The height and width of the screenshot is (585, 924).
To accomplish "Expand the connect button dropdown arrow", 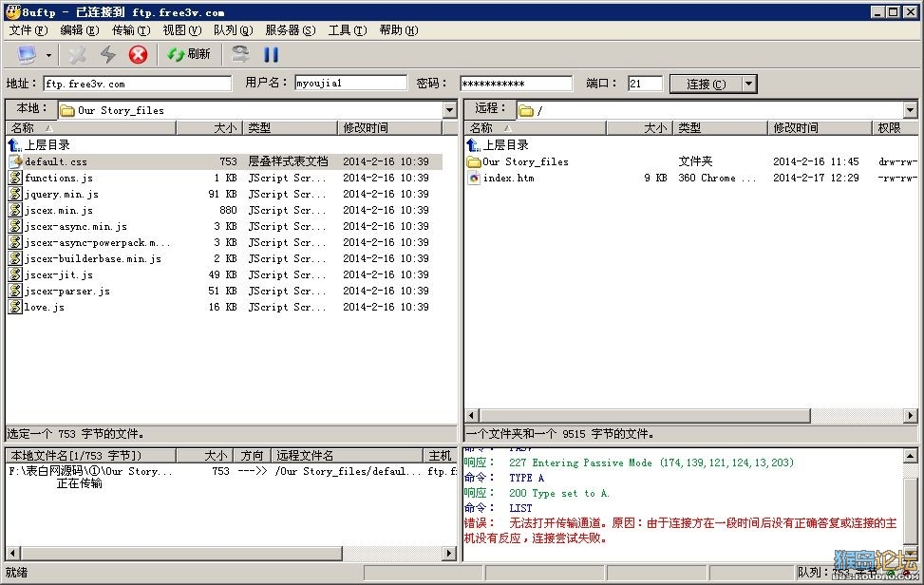I will tap(748, 84).
